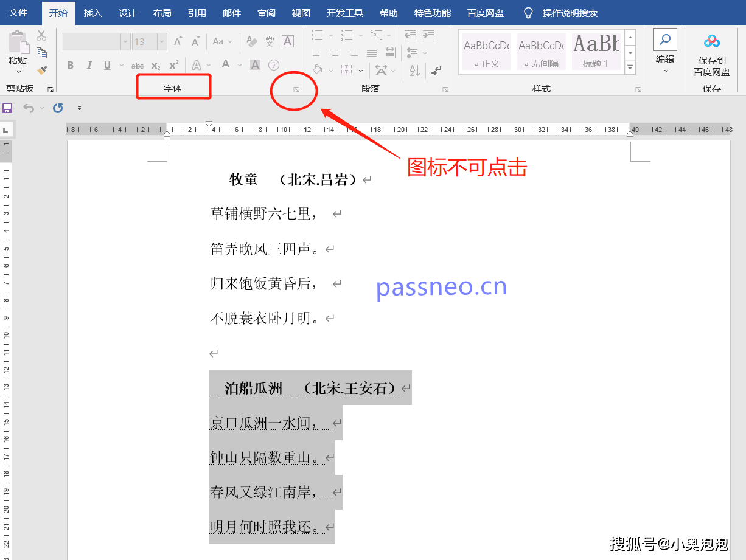Click the Font Color A button
This screenshot has height=560, width=746.
coord(225,65)
